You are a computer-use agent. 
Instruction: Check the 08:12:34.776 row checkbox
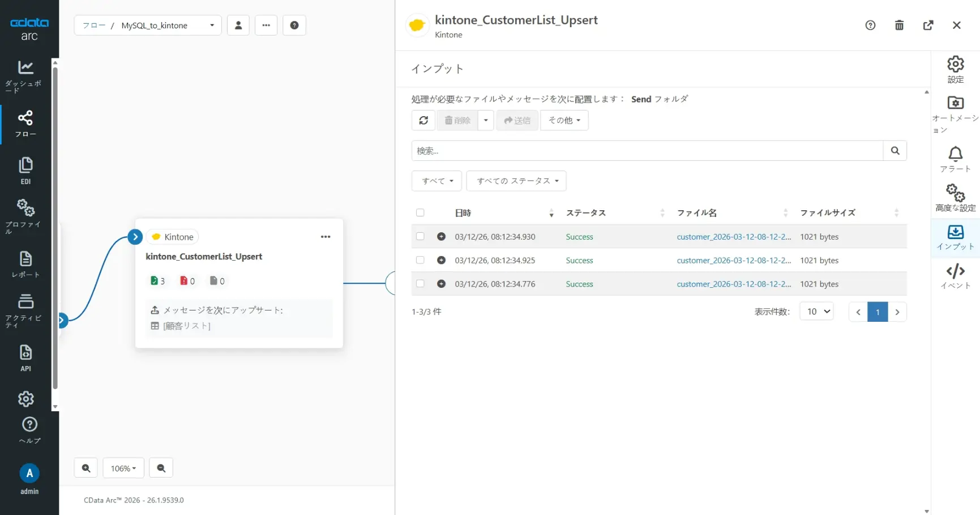pos(420,284)
